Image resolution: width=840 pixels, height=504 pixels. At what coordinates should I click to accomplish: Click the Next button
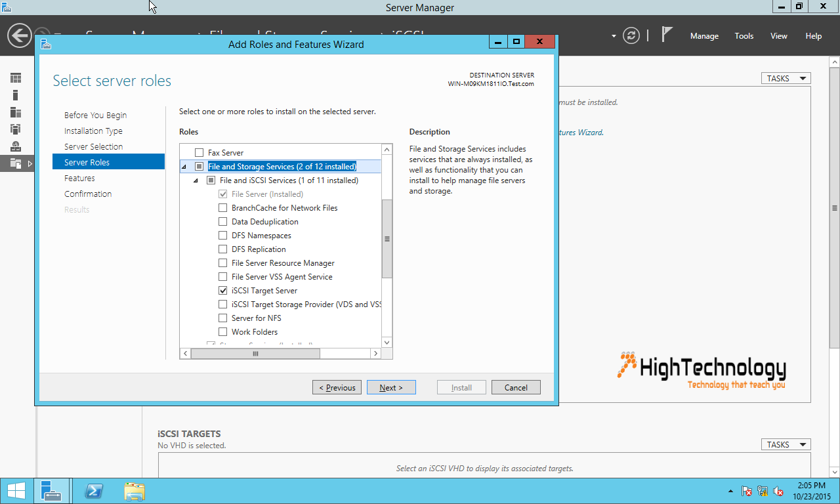[391, 387]
